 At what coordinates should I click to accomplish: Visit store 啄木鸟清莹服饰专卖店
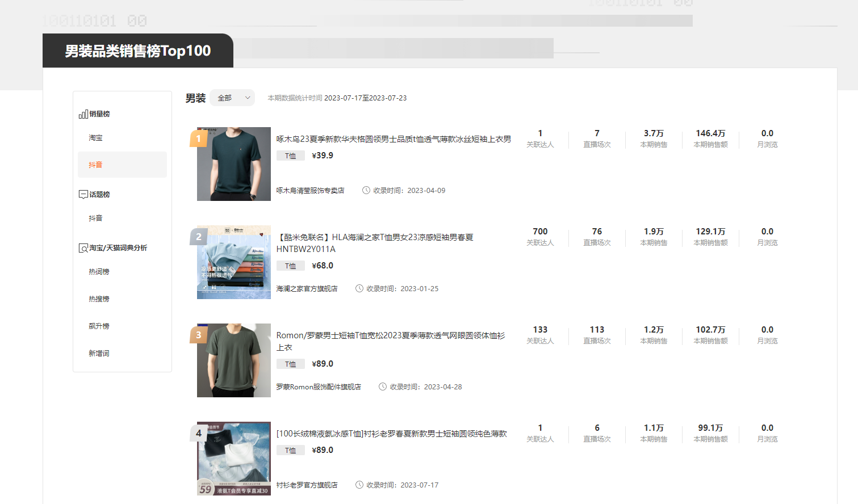tap(310, 191)
